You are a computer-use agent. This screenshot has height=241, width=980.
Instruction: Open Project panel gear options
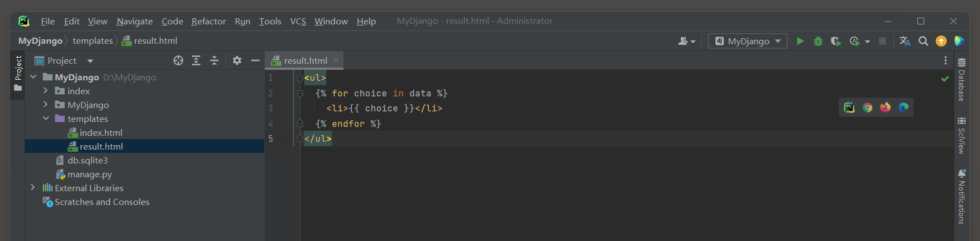click(237, 60)
